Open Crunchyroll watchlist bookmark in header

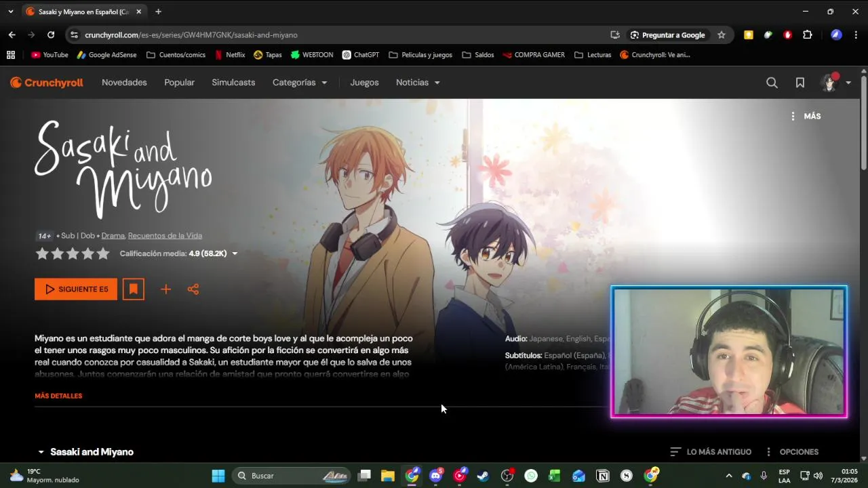[x=800, y=83]
